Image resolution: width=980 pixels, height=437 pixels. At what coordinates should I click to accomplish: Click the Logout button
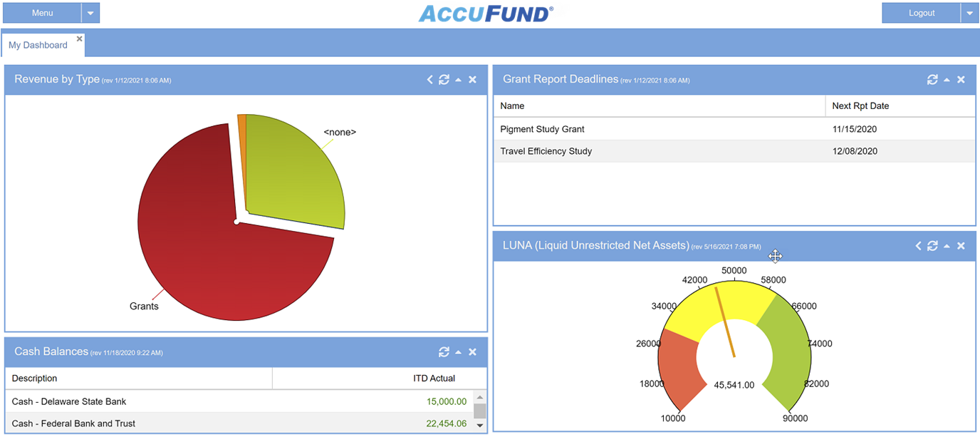click(x=922, y=12)
